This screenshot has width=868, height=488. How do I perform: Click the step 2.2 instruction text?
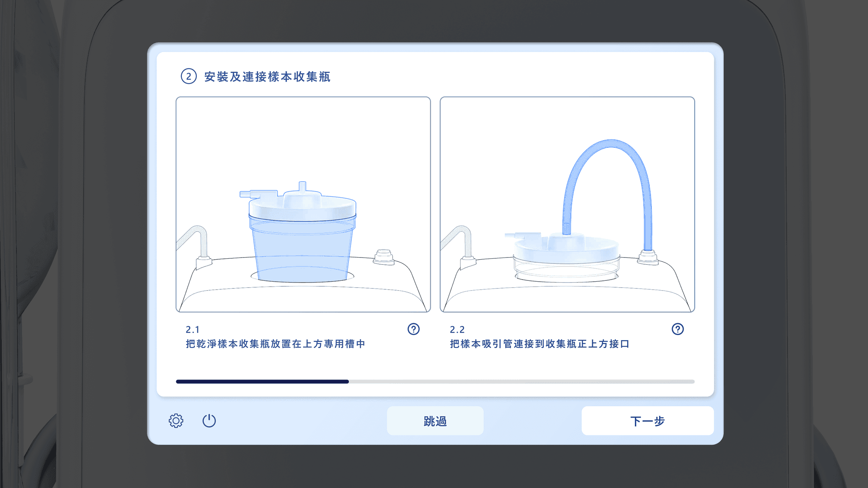coord(540,344)
